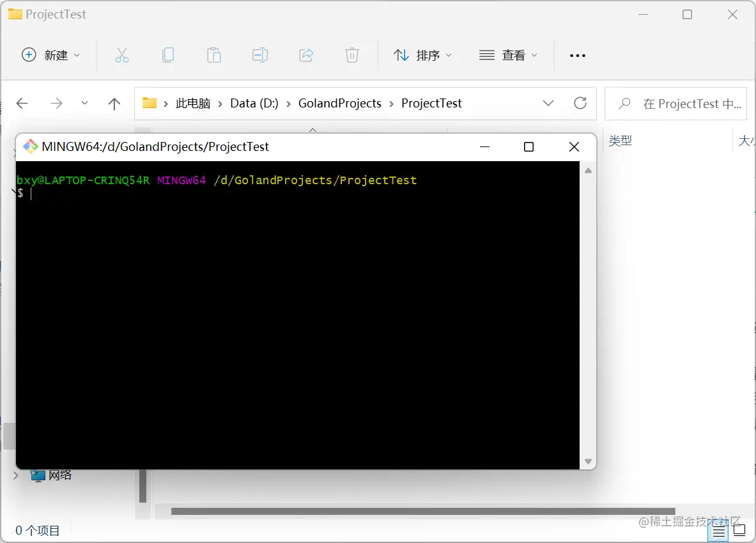Click the Copy icon in Explorer toolbar
The height and width of the screenshot is (543, 756).
pyautogui.click(x=168, y=55)
